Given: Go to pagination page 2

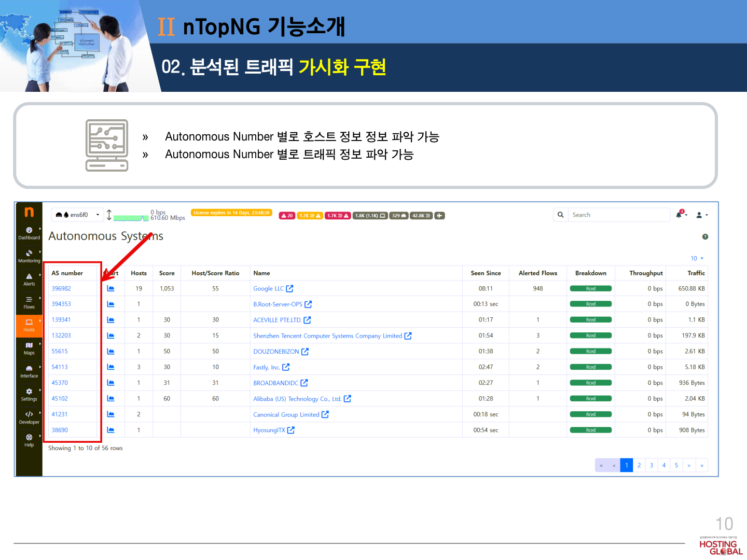Looking at the screenshot, I should [639, 465].
